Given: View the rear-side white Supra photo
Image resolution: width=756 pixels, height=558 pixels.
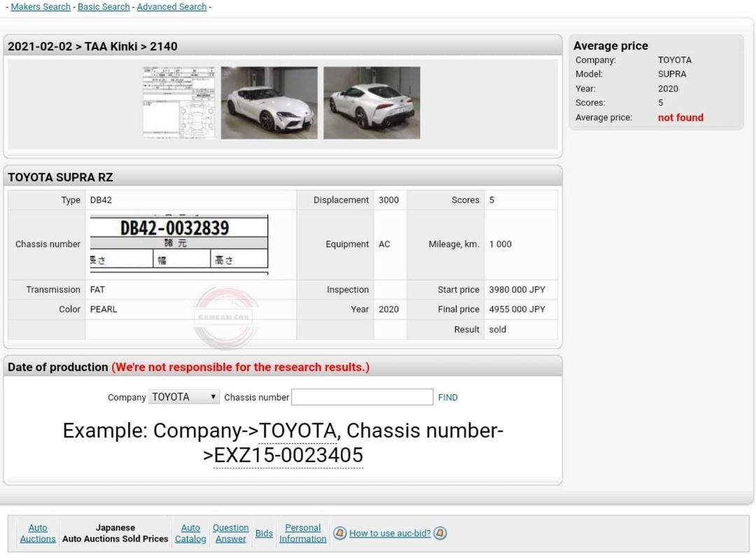Looking at the screenshot, I should 372,103.
